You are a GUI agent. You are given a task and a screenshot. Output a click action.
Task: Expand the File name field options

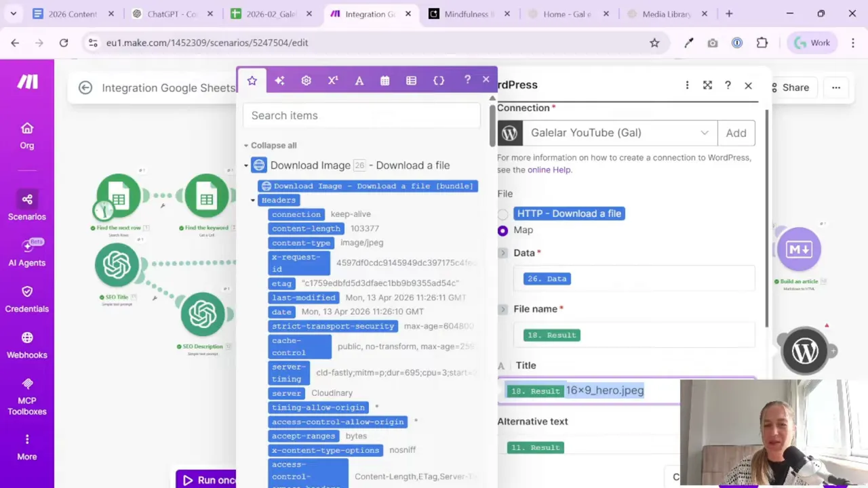(x=502, y=309)
